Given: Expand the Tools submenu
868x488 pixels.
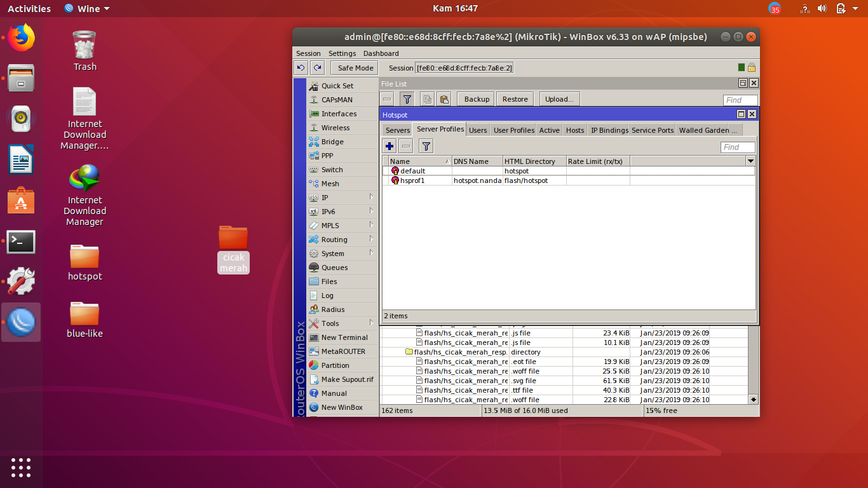Looking at the screenshot, I should (x=342, y=323).
